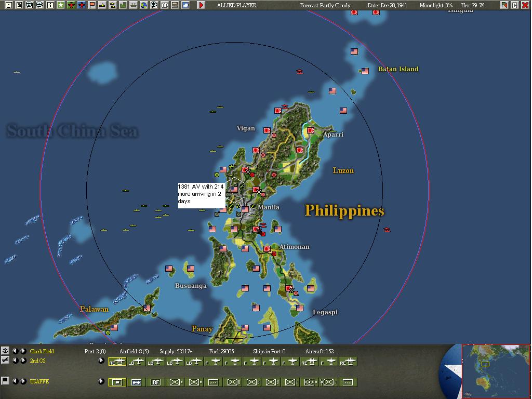Open the OP toolbar button
The image size is (532, 399).
point(165,5)
